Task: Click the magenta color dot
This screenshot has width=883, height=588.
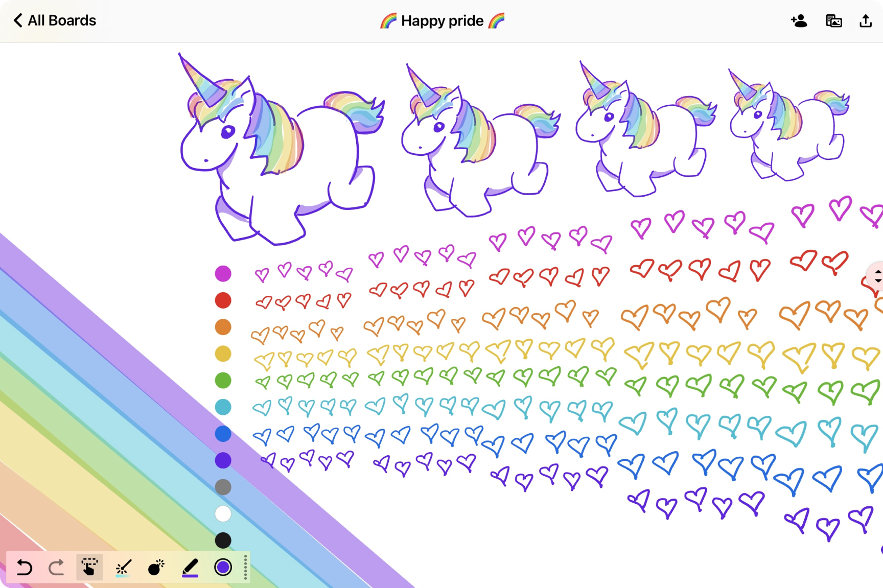Action: point(223,274)
